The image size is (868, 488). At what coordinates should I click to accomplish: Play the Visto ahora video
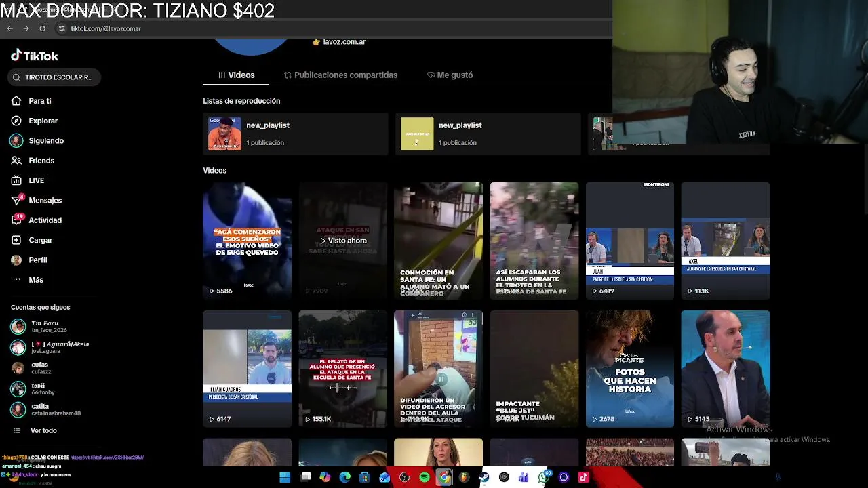343,240
